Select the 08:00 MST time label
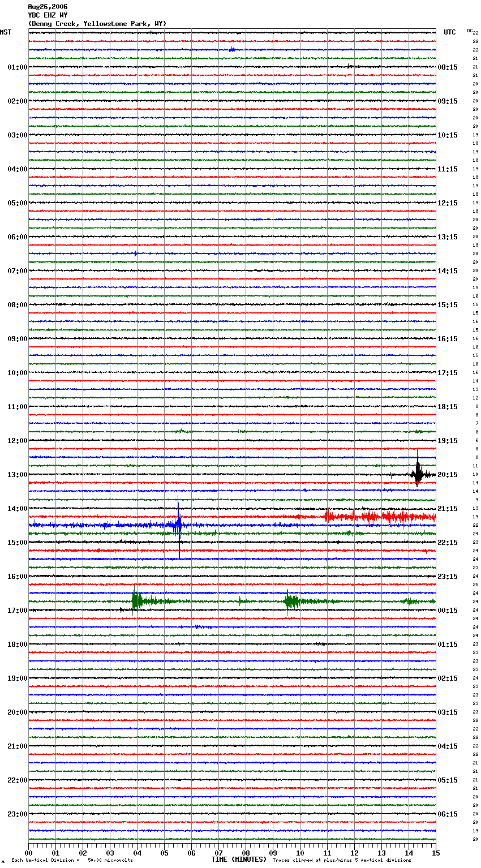This screenshot has width=481, height=868. [x=18, y=305]
